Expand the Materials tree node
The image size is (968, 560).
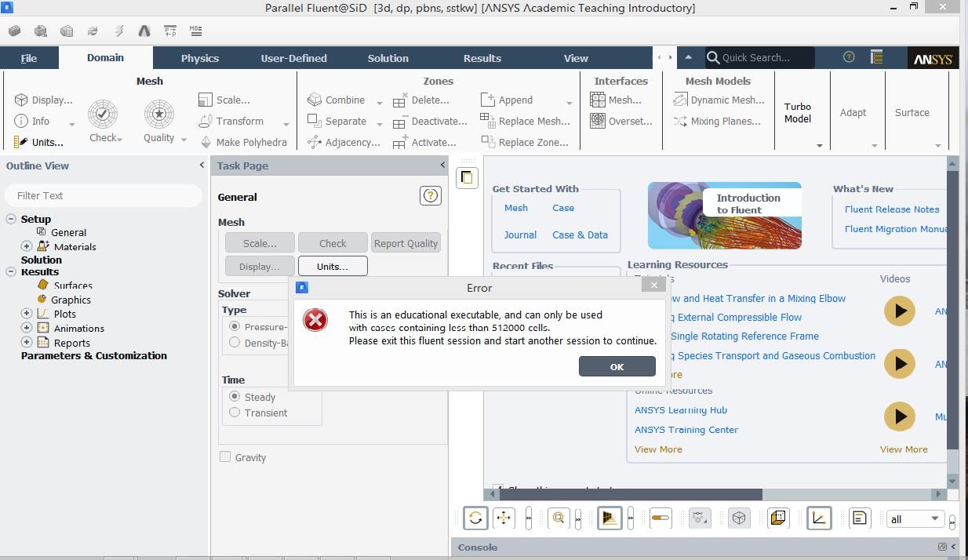tap(27, 246)
